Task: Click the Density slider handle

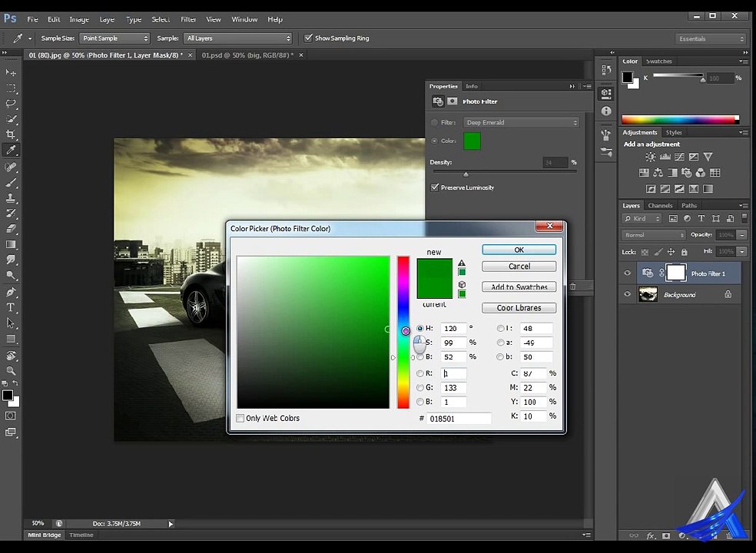Action: (466, 174)
